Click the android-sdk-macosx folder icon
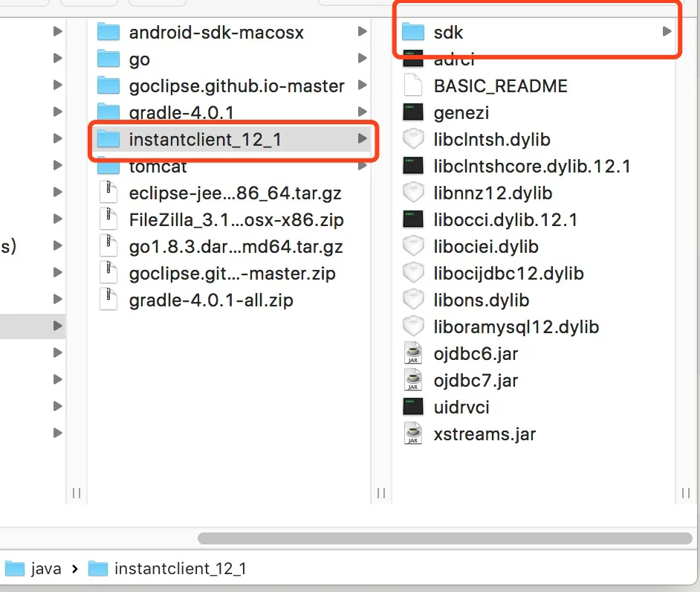This screenshot has height=592, width=700. coord(109,32)
